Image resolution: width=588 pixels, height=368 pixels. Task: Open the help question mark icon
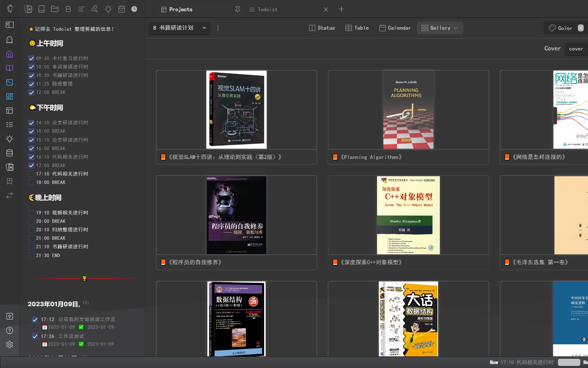click(10, 331)
